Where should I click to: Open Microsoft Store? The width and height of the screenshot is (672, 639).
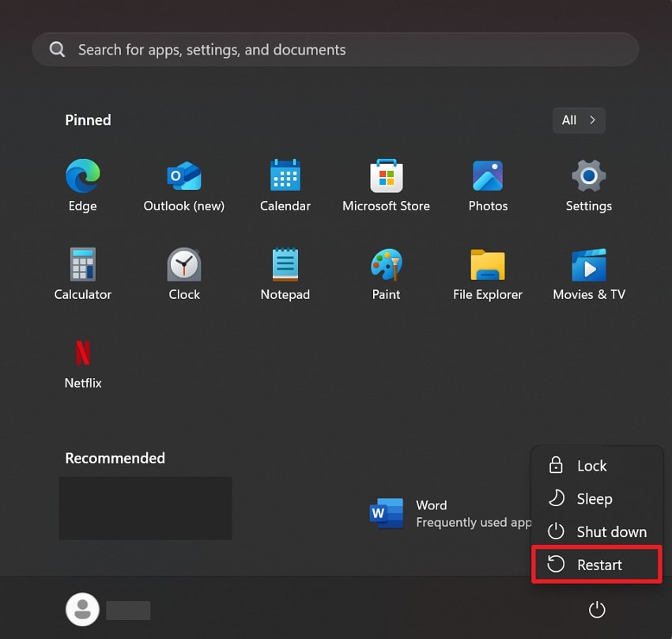(386, 185)
